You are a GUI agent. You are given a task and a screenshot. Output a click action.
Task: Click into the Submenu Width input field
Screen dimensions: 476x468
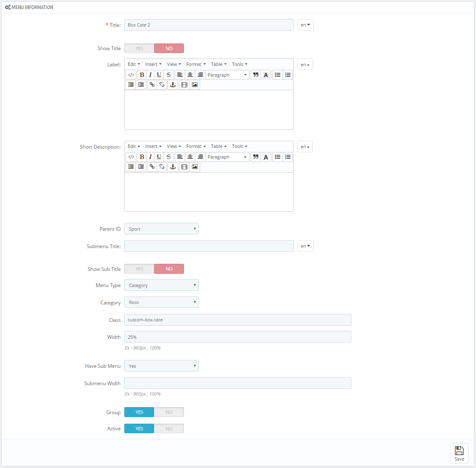(x=237, y=383)
